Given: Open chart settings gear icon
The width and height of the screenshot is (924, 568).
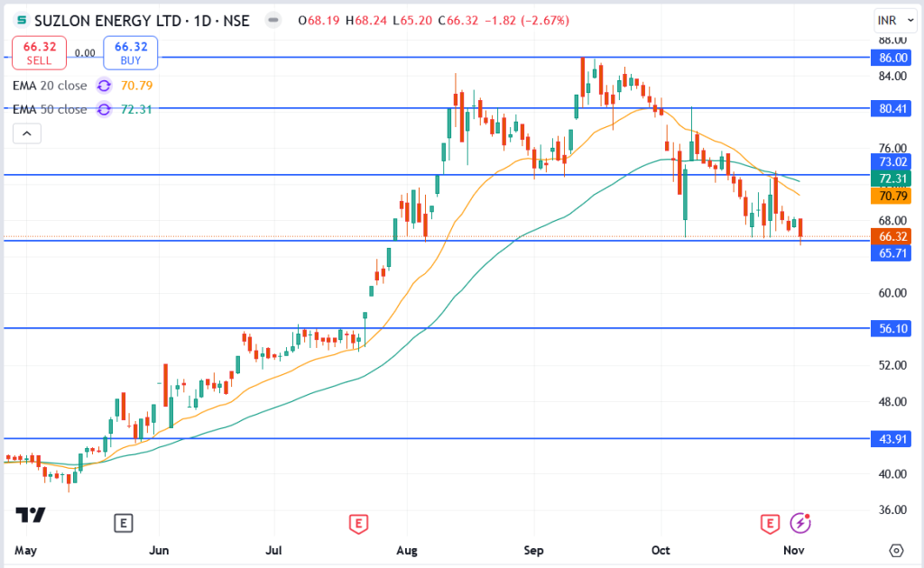Looking at the screenshot, I should [896, 550].
